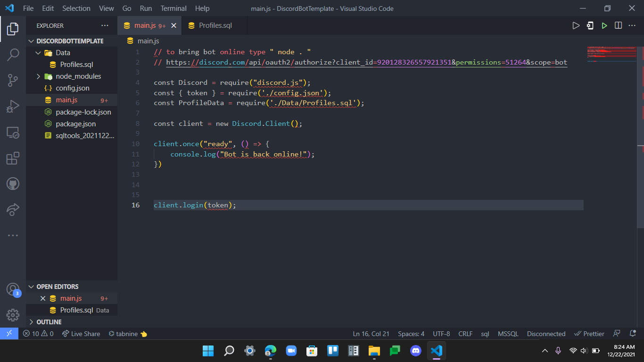Click the outlined white Run icon in the editor toolbar
The image size is (644, 362).
(576, 25)
